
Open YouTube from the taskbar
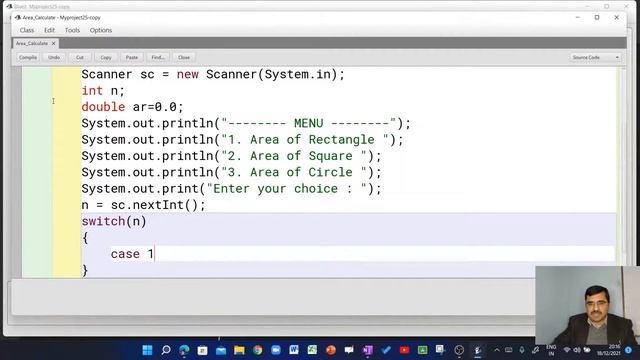[x=404, y=350]
